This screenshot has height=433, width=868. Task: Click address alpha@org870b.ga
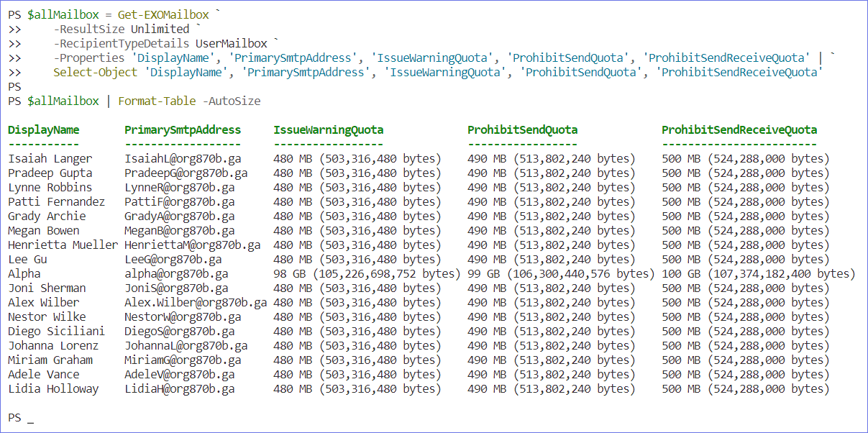(176, 274)
